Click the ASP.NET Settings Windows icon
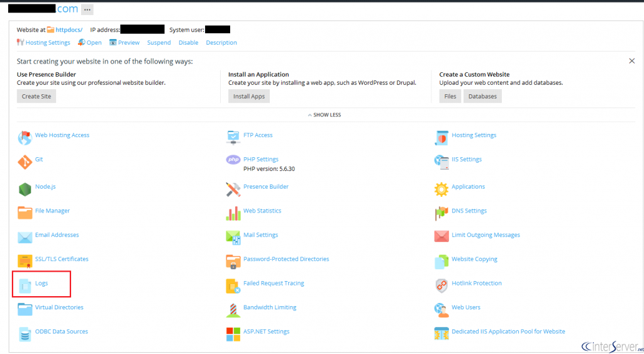Viewport: 644px width, 354px height. pyautogui.click(x=233, y=335)
